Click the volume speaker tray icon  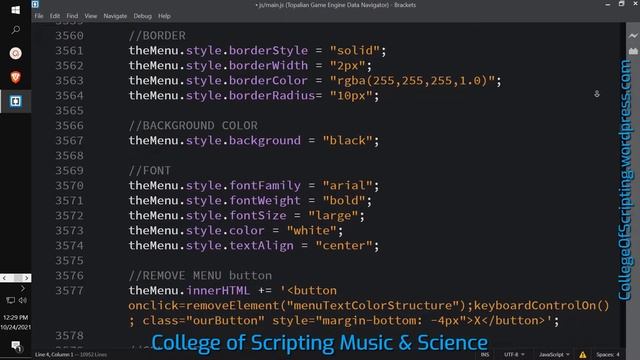pyautogui.click(x=22, y=300)
